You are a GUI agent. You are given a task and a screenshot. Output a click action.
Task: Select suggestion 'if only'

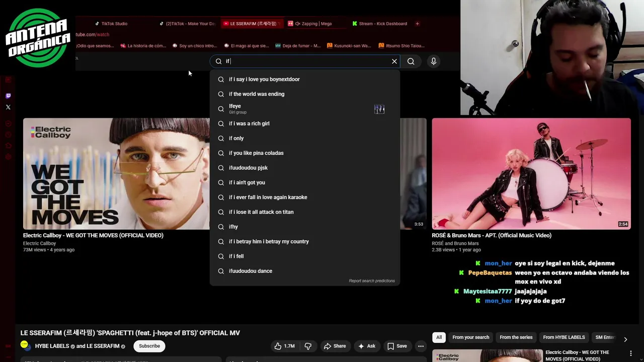[305, 138]
